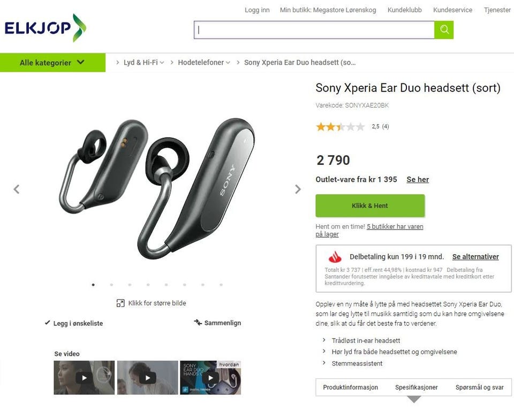Click the star rating bar
This screenshot has width=514, height=420.
(341, 126)
